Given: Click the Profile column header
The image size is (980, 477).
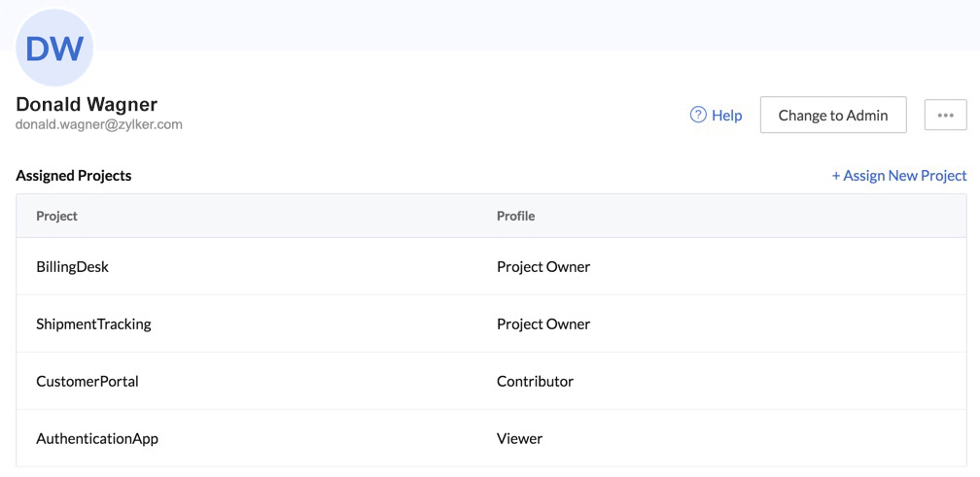Looking at the screenshot, I should [x=515, y=216].
